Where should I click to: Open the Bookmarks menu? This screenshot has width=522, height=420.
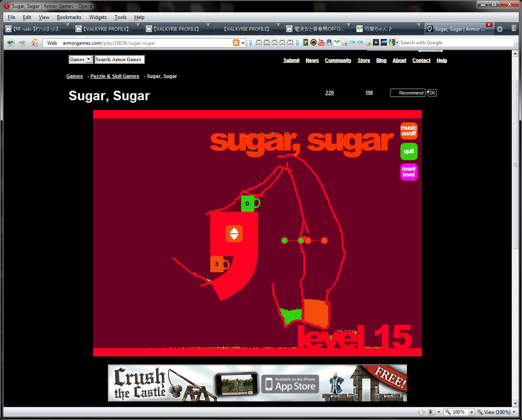69,17
